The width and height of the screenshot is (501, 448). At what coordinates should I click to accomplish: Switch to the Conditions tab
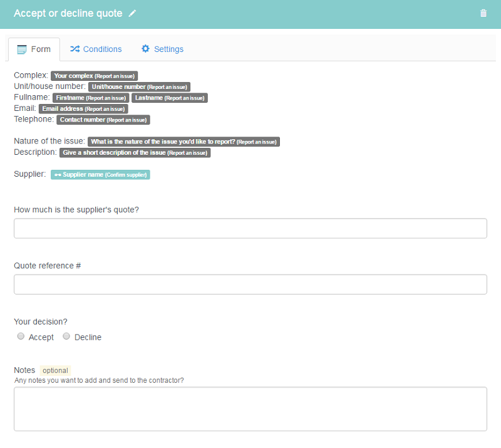(x=96, y=49)
